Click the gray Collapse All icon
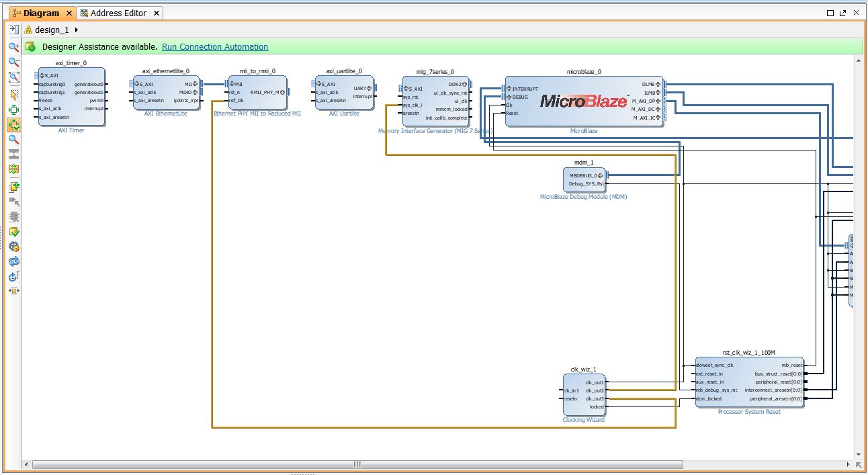This screenshot has height=475, width=868. pyautogui.click(x=13, y=155)
